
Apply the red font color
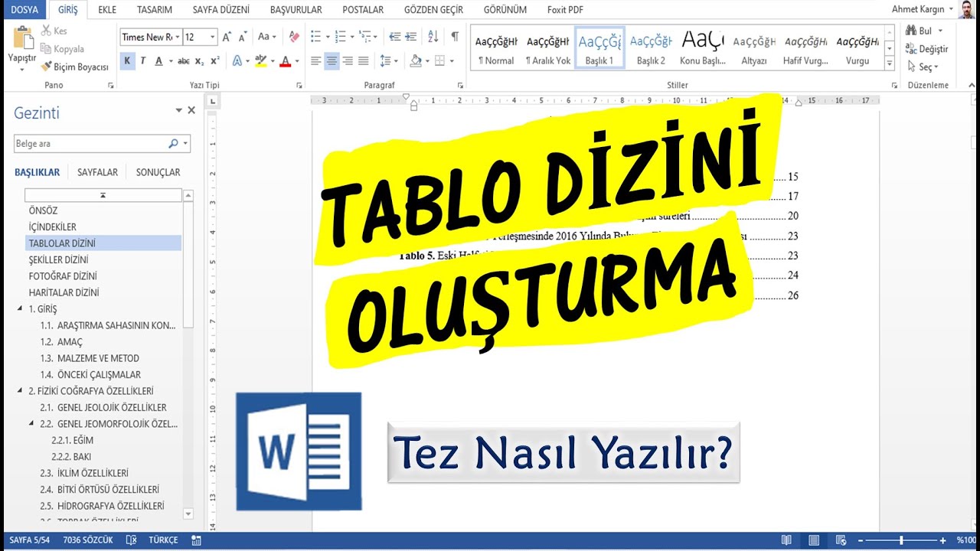point(286,60)
